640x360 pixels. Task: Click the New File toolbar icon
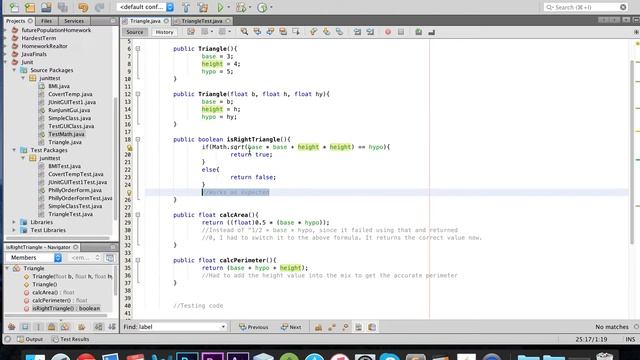tap(14, 7)
